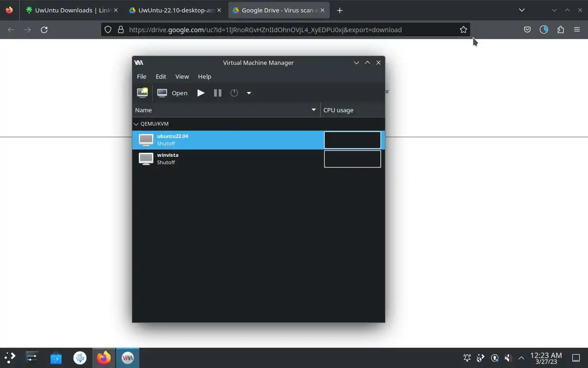
Task: Click the Virtual Machine Manager title icon
Action: 139,63
